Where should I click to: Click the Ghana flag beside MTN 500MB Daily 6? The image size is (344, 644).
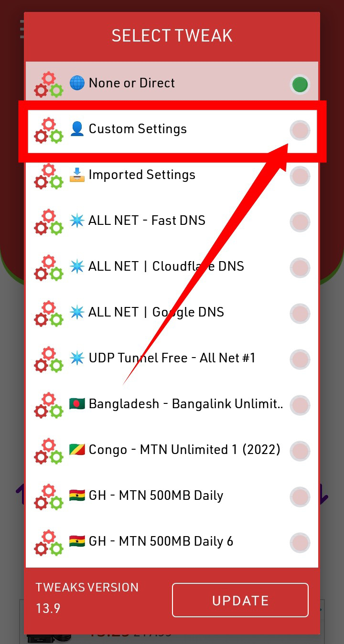(x=77, y=541)
